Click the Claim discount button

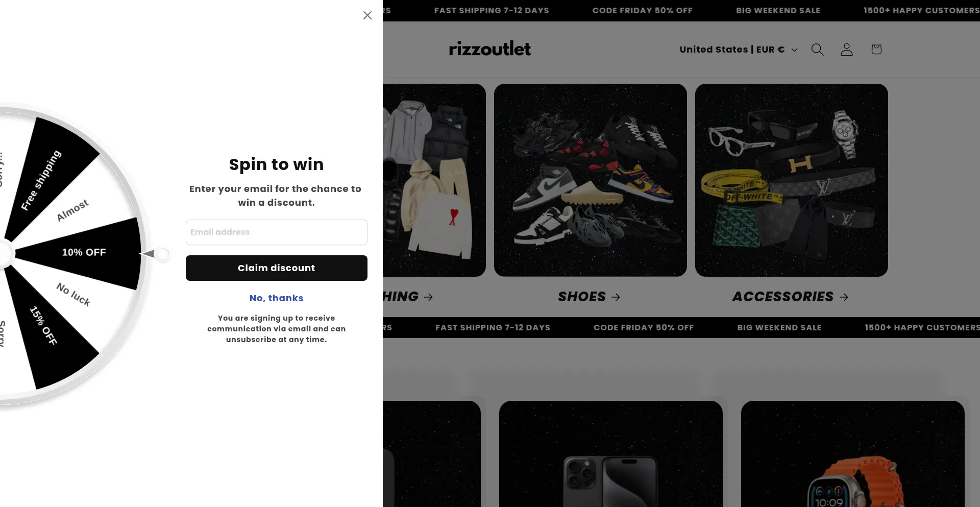pos(277,268)
